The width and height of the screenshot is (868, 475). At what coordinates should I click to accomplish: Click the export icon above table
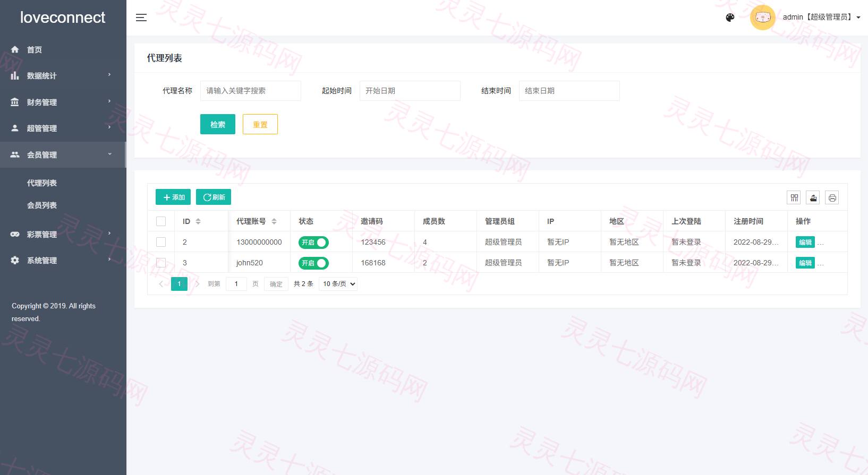tap(813, 198)
